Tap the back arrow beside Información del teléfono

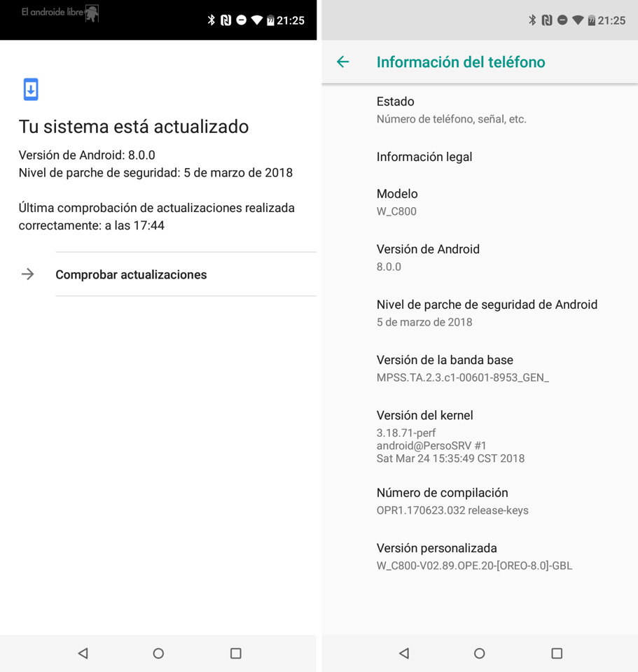point(342,62)
